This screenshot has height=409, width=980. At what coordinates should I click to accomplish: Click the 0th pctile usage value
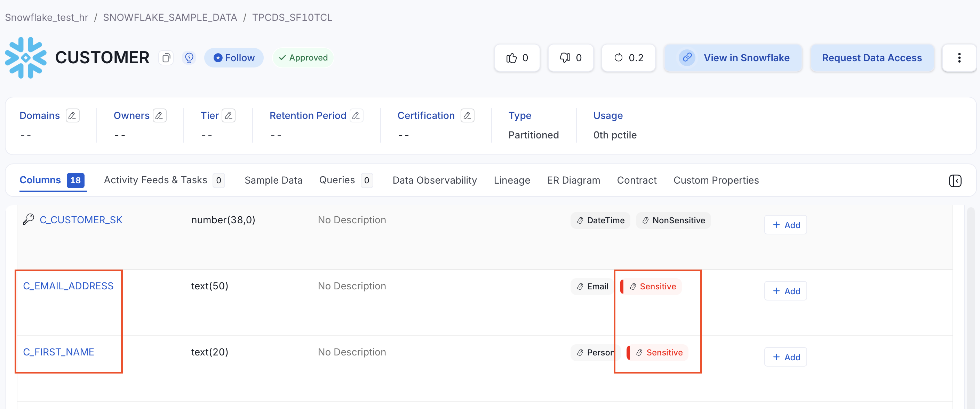(615, 135)
